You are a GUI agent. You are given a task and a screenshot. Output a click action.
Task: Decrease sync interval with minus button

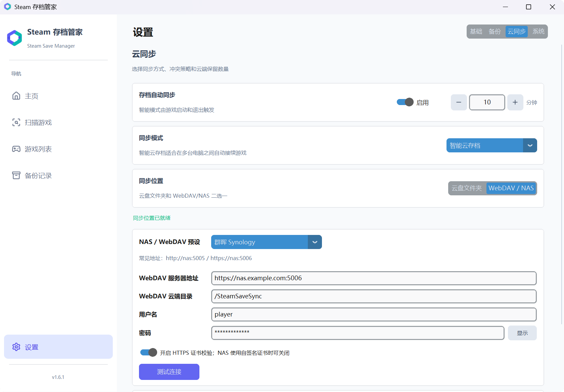coord(459,102)
